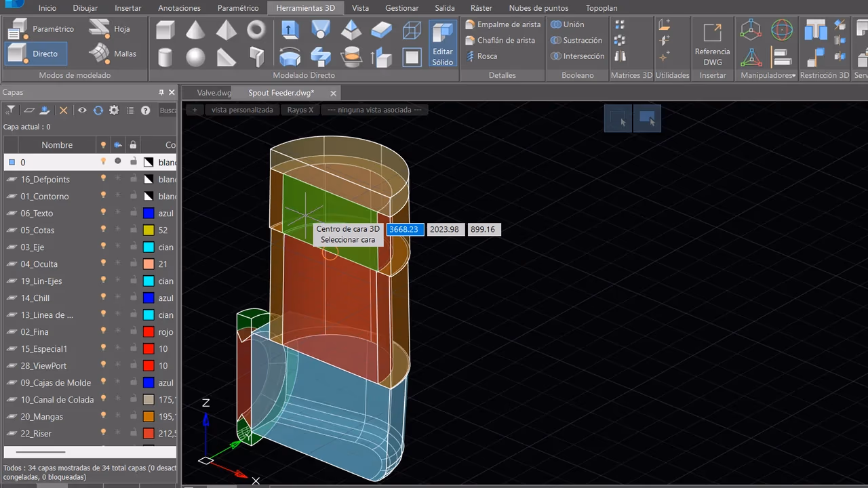
Task: Select the 22_Riser layer row
Action: coord(90,433)
